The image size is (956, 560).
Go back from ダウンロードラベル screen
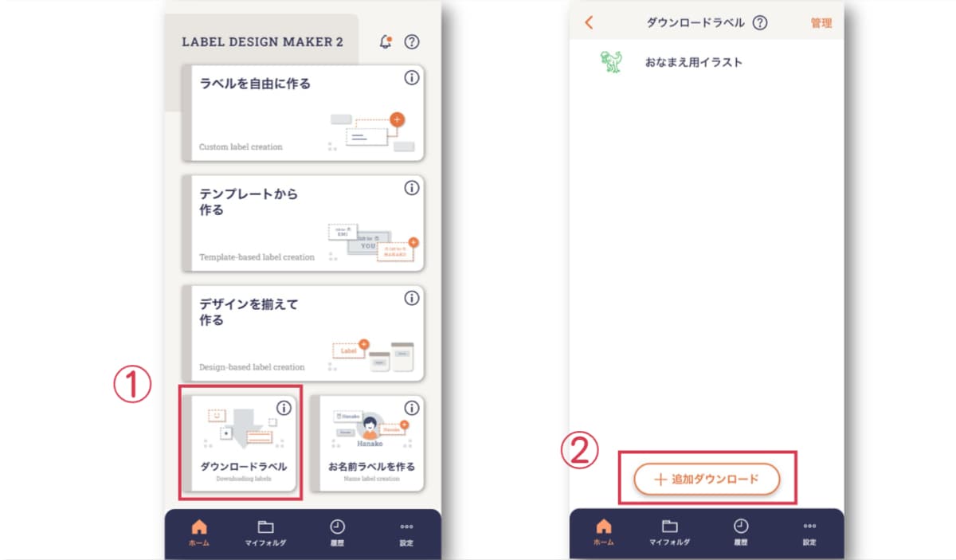pos(589,23)
